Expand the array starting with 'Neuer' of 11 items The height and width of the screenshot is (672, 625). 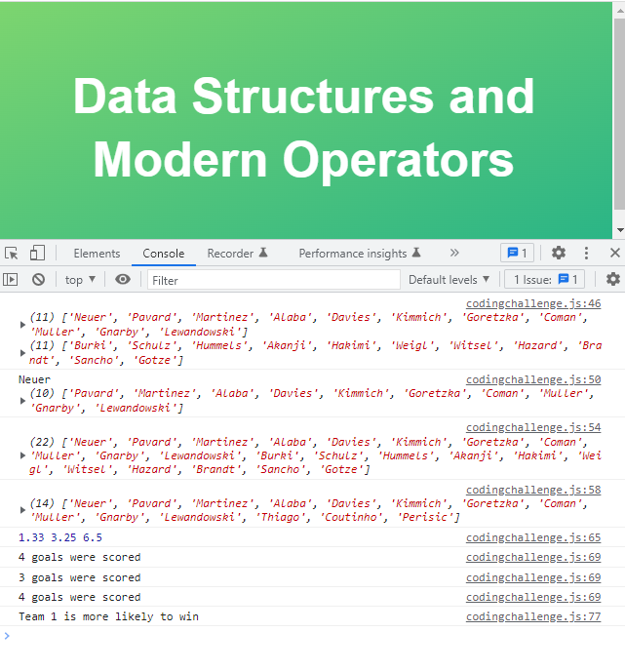pos(22,325)
